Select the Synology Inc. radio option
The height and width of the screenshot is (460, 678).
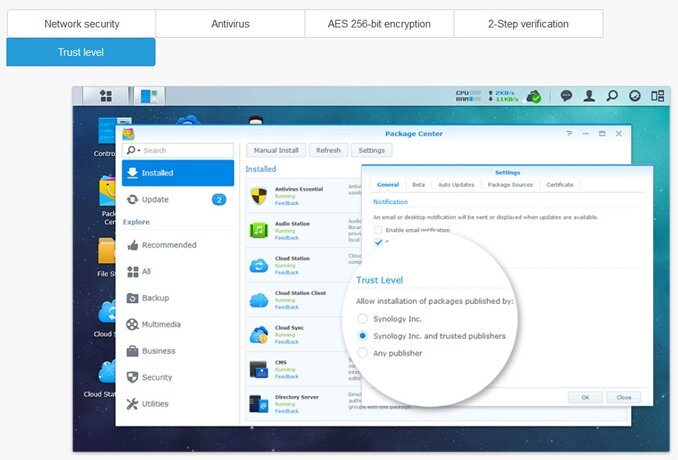(362, 319)
